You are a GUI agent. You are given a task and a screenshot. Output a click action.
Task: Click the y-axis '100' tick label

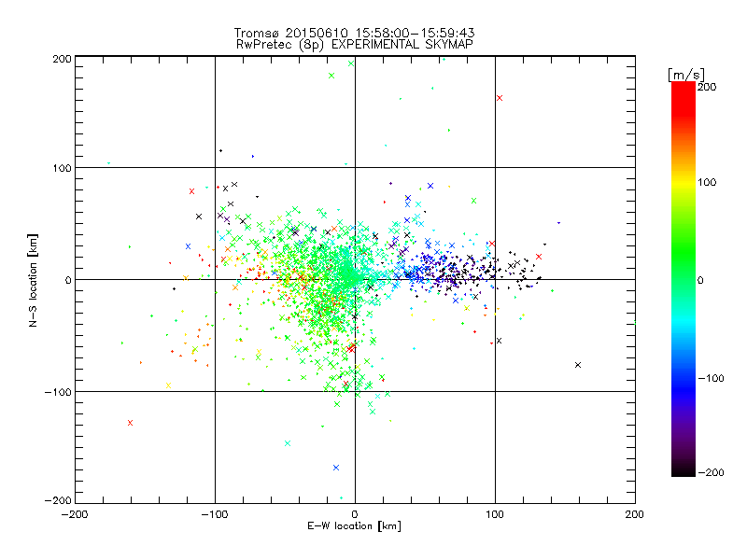point(62,168)
